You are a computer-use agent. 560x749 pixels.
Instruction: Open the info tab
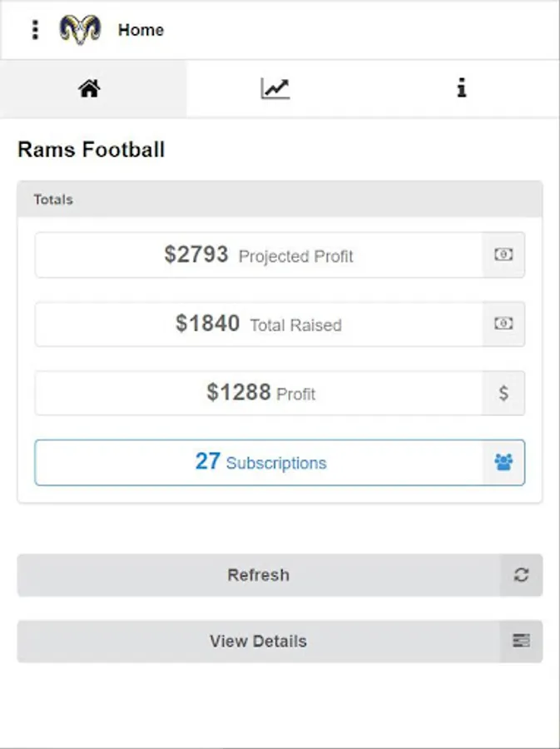(462, 88)
